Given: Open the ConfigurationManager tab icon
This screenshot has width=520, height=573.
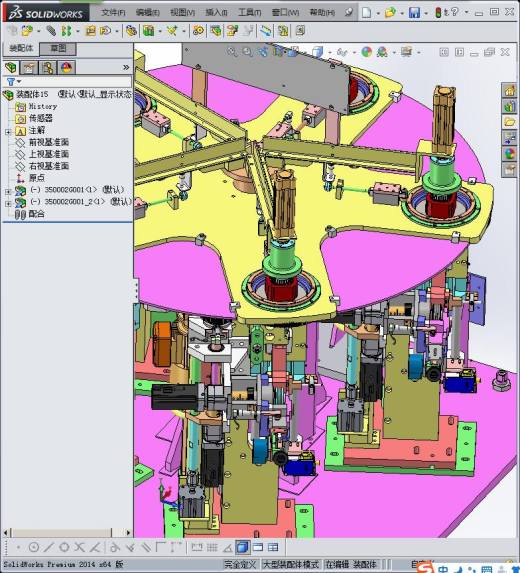Looking at the screenshot, I should [x=48, y=68].
